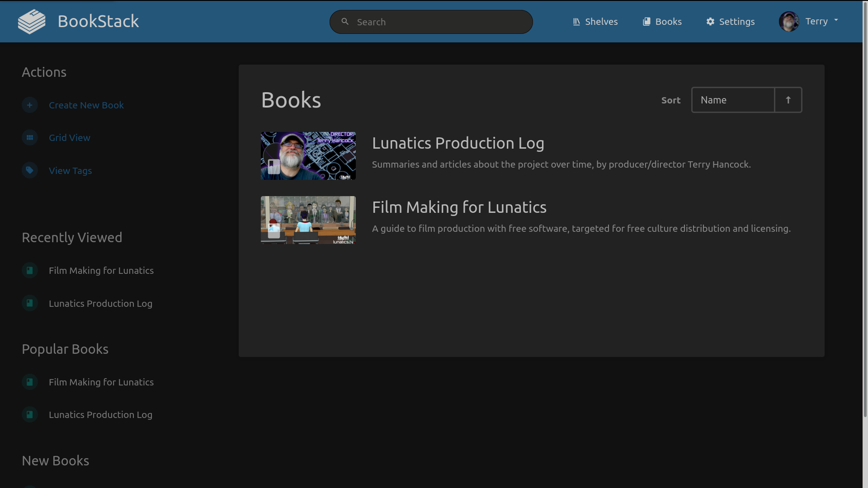The image size is (868, 488).
Task: Toggle the sort direction arrow button
Action: pos(788,100)
